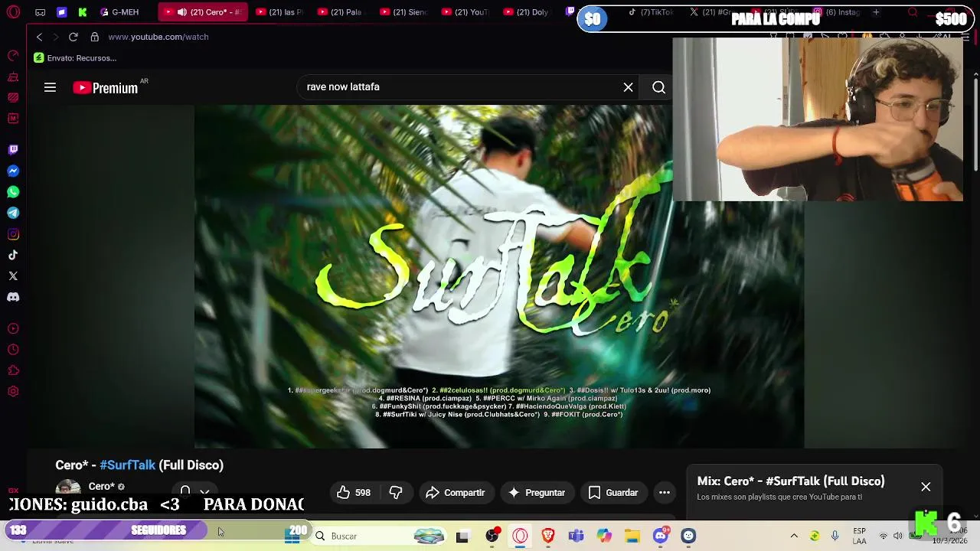The width and height of the screenshot is (980, 551).
Task: Open Brave browser from the taskbar
Action: point(548,536)
